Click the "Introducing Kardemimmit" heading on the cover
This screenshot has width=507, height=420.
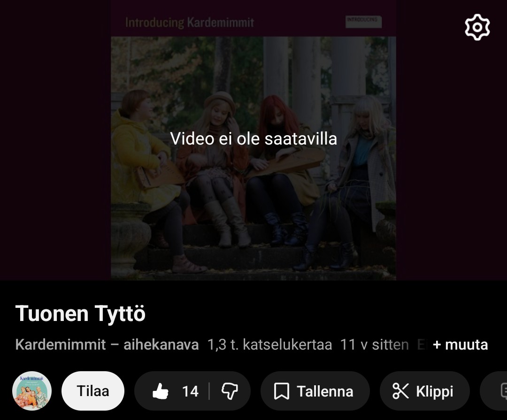[x=190, y=23]
